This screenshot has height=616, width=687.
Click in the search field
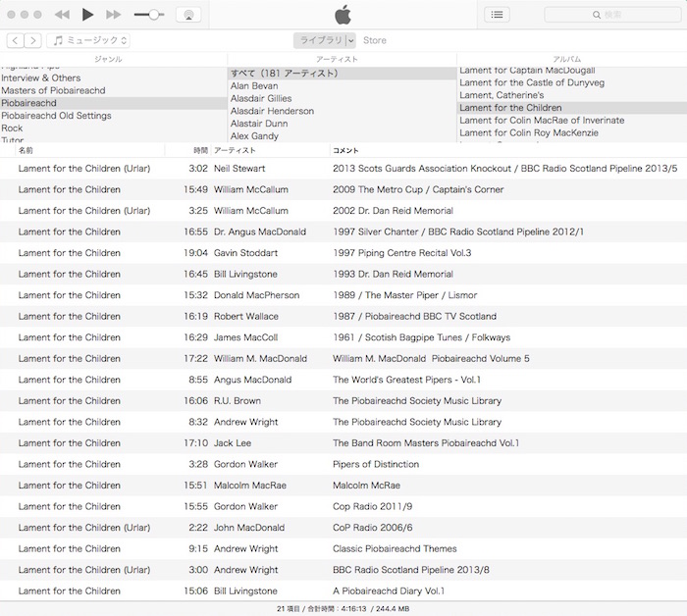(x=613, y=15)
